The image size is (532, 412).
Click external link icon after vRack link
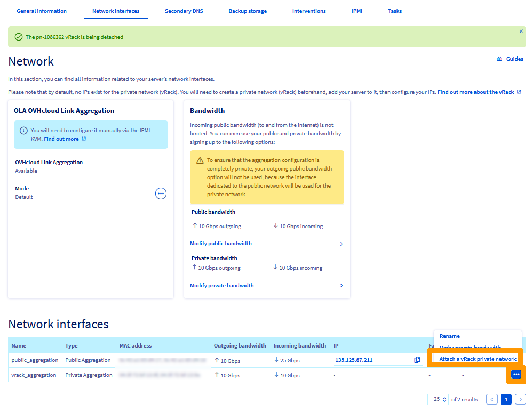pos(519,92)
